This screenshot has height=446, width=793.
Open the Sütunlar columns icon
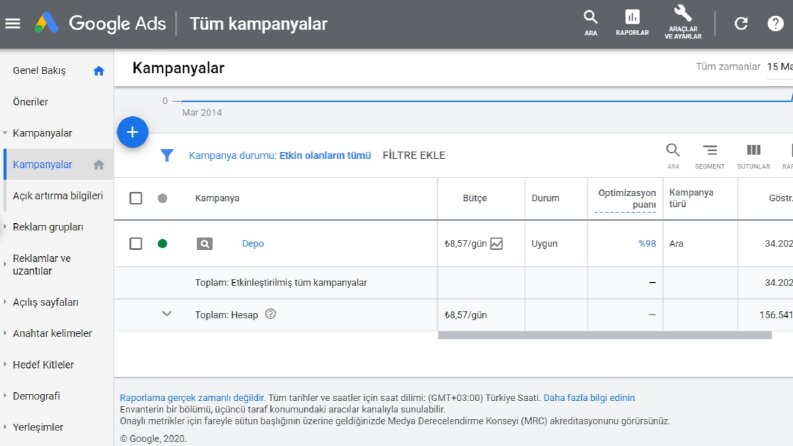tap(753, 156)
